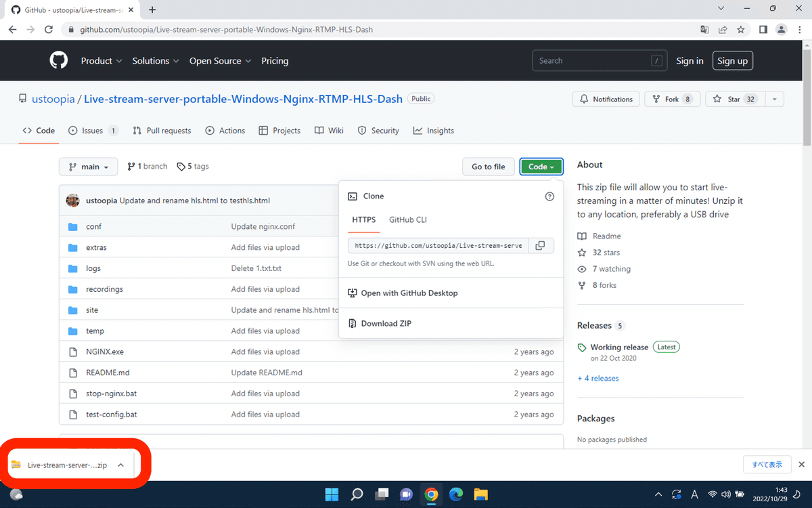Open the Insights tab

434,131
